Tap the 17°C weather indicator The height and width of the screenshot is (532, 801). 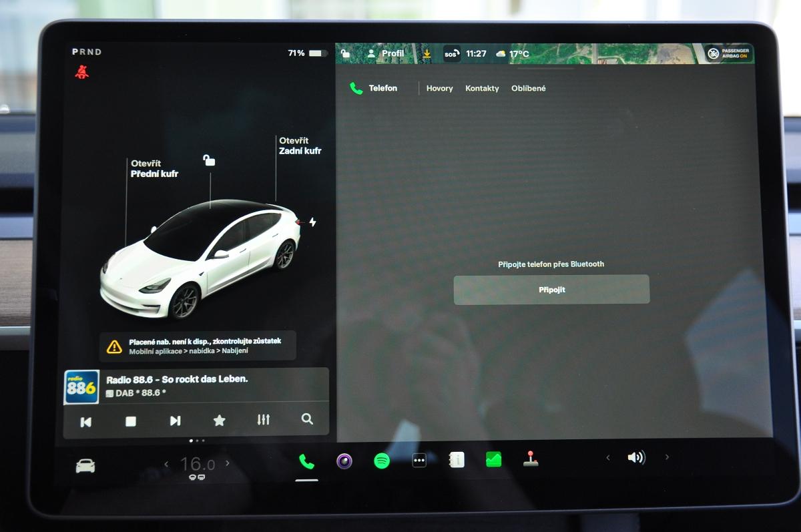click(x=512, y=54)
